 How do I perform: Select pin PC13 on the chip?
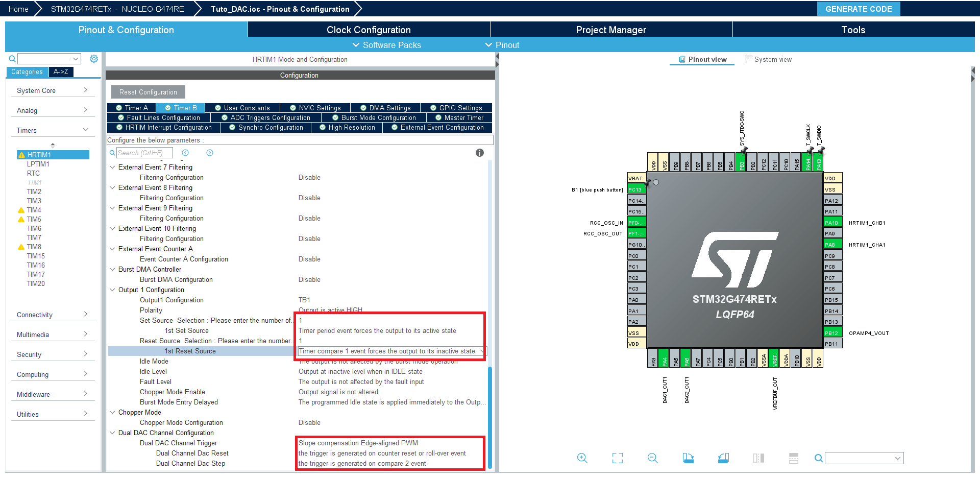click(x=636, y=189)
